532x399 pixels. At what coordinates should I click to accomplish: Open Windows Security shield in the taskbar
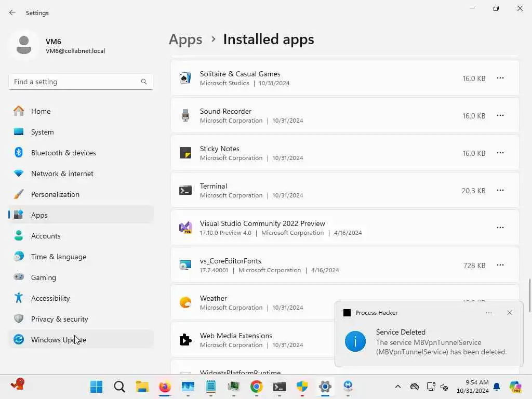click(x=302, y=387)
